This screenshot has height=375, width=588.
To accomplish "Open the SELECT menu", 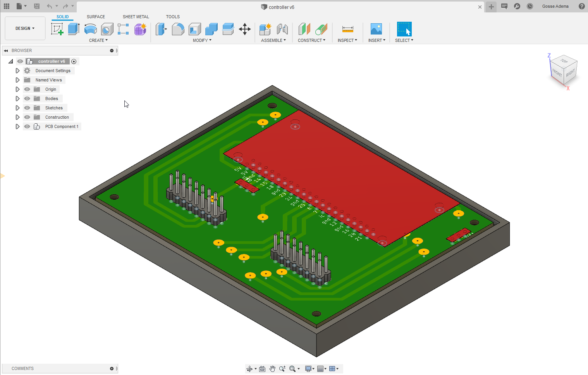I will pyautogui.click(x=404, y=40).
